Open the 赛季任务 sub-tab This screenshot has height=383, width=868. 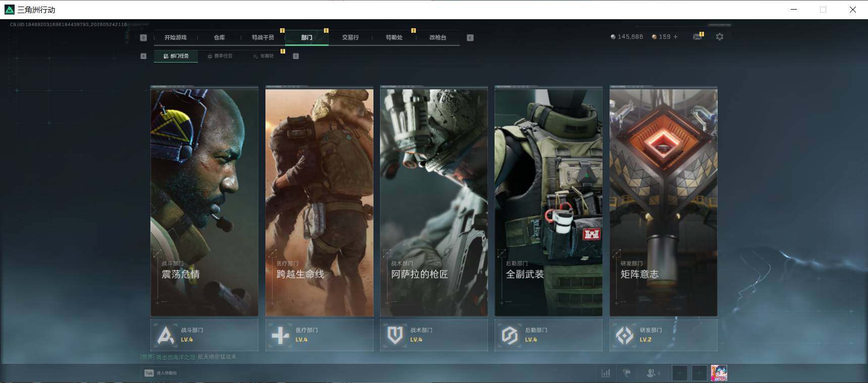coord(220,56)
